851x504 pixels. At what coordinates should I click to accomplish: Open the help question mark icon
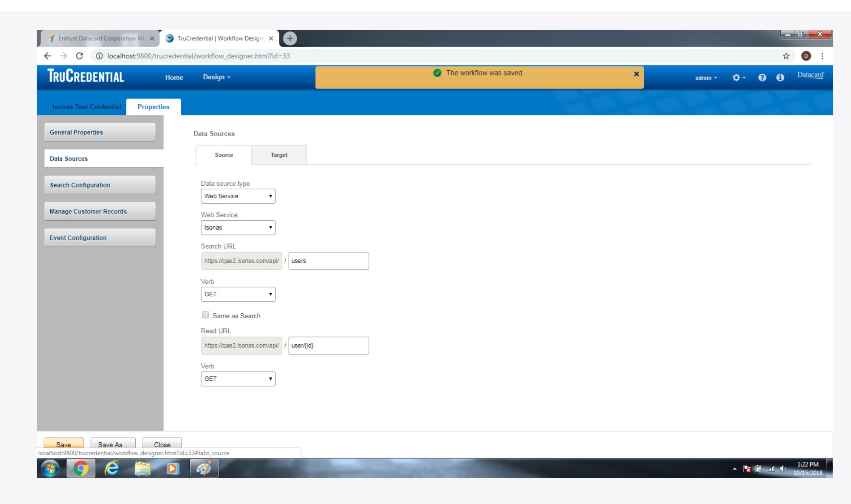(761, 77)
